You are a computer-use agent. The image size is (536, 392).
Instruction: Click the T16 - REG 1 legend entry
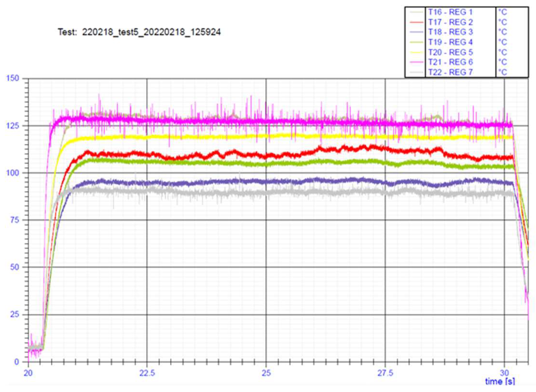pyautogui.click(x=450, y=12)
